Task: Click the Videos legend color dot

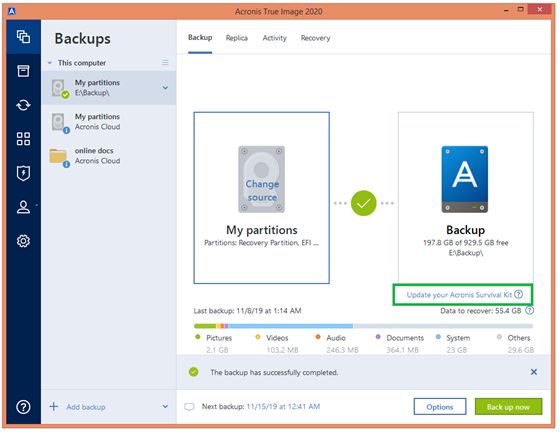Action: (258, 337)
